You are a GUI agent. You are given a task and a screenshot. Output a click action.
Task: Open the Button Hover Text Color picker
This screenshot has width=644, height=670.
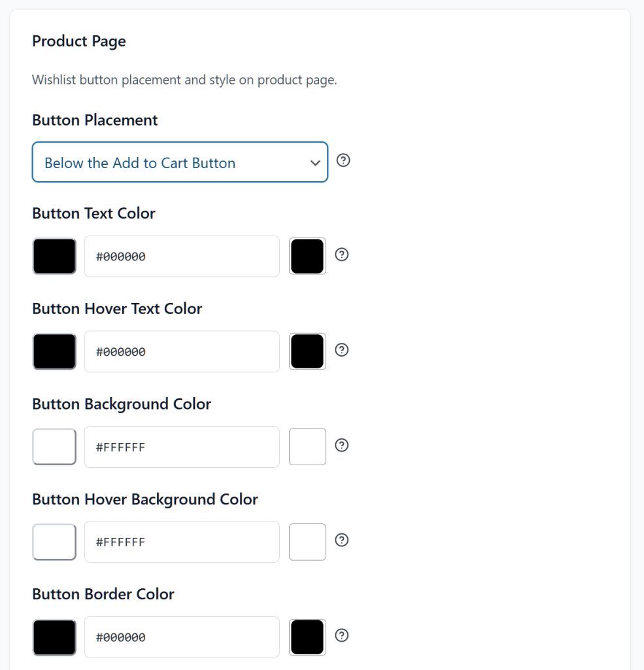54,351
